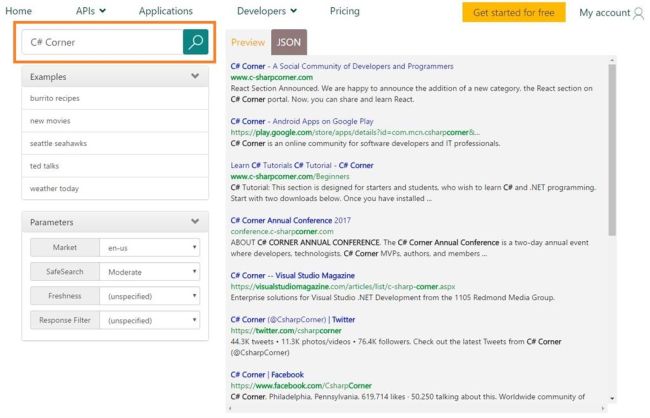Collapse the Examples panel chevron

point(194,76)
